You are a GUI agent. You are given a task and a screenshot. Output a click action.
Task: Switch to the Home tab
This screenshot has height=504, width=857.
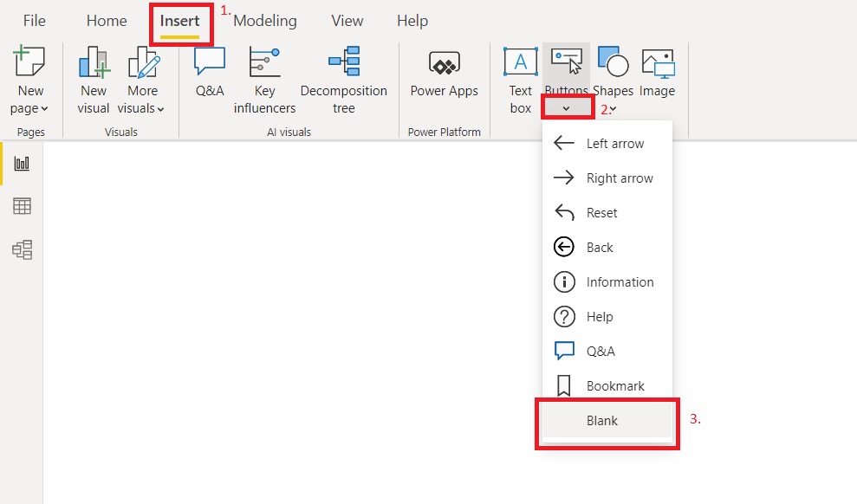click(x=107, y=21)
